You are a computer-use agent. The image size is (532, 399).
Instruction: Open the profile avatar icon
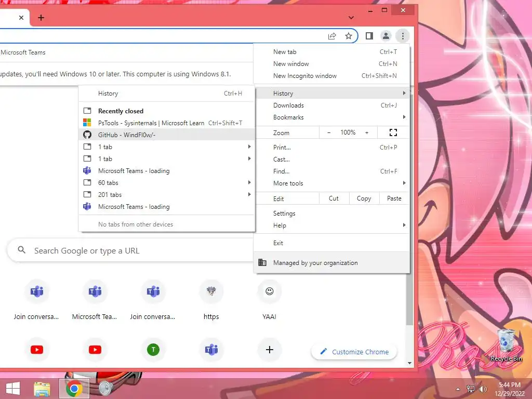(386, 36)
